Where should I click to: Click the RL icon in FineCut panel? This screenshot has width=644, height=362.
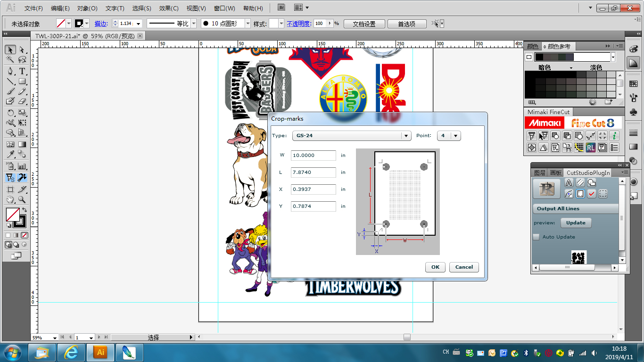(x=590, y=148)
